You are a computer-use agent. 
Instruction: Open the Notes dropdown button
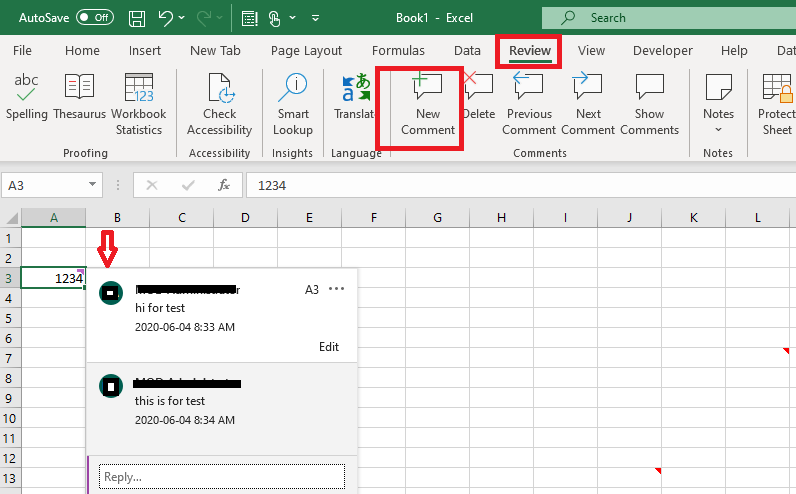(x=718, y=104)
